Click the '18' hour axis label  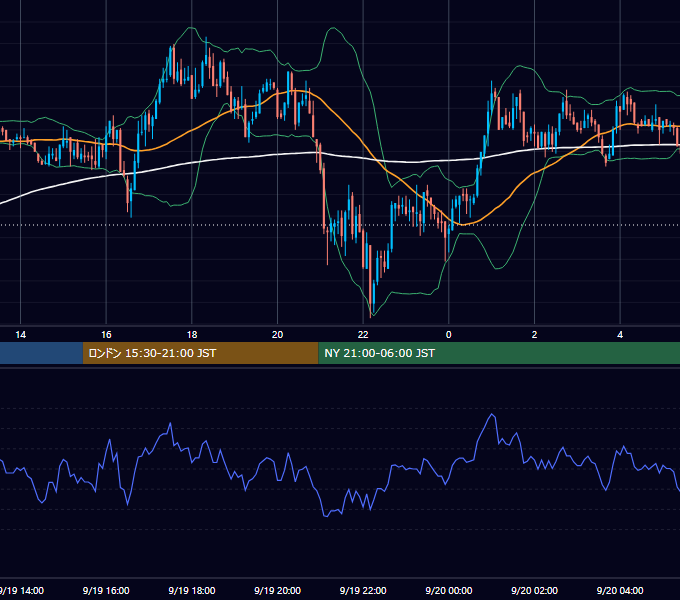(x=192, y=335)
